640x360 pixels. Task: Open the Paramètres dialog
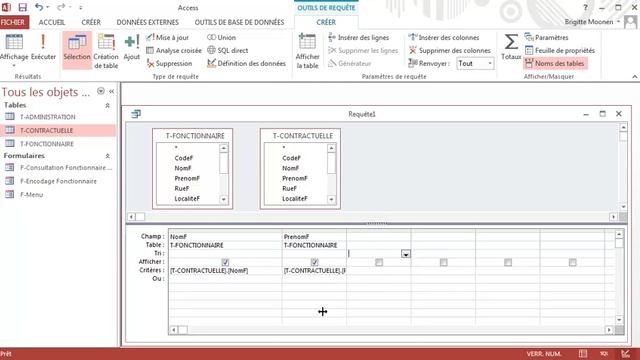click(547, 38)
